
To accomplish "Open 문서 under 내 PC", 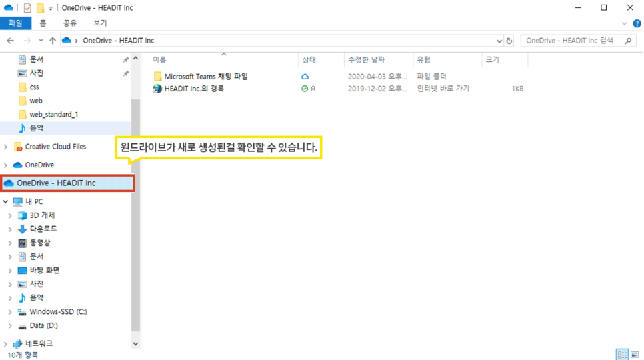I will pyautogui.click(x=36, y=257).
